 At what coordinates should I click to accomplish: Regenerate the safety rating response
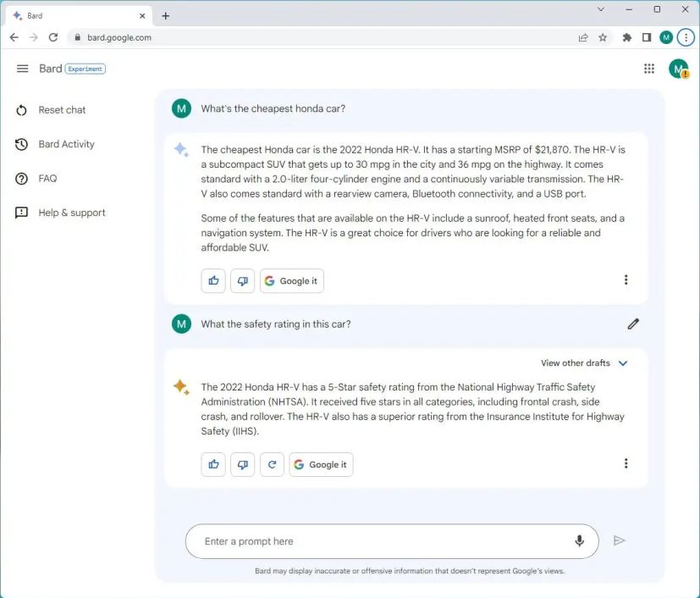click(272, 464)
